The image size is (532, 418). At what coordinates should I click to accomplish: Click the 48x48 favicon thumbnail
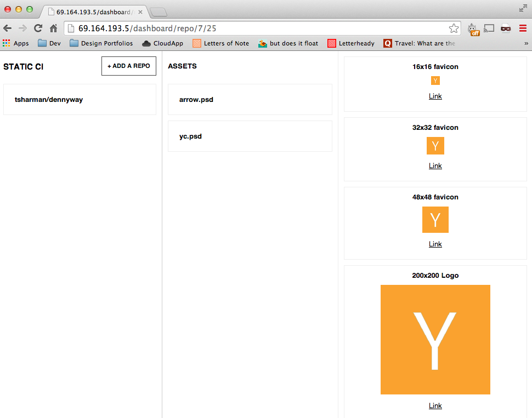(x=435, y=220)
